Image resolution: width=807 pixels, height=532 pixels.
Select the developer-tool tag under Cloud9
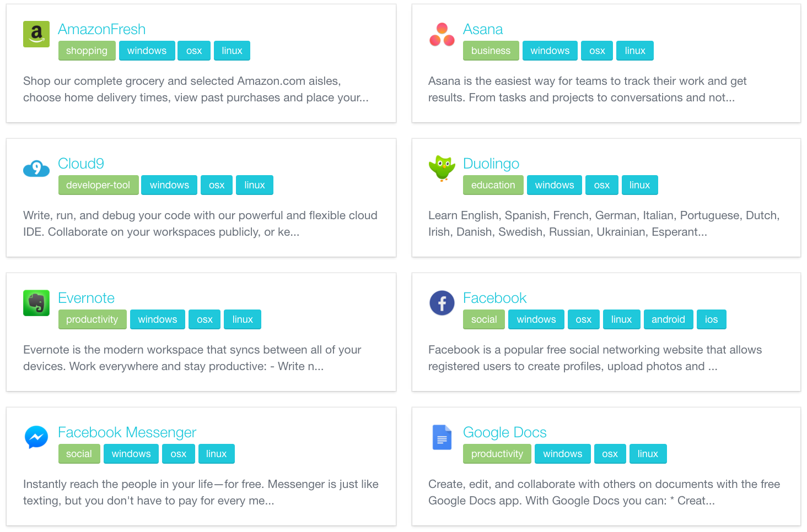coord(98,185)
